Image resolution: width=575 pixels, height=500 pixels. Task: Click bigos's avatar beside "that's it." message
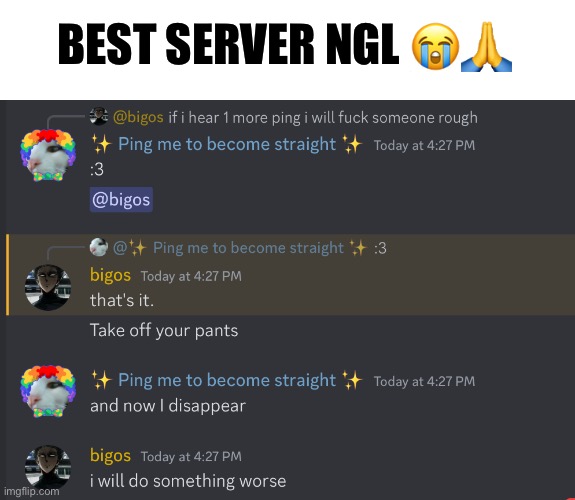(x=48, y=288)
